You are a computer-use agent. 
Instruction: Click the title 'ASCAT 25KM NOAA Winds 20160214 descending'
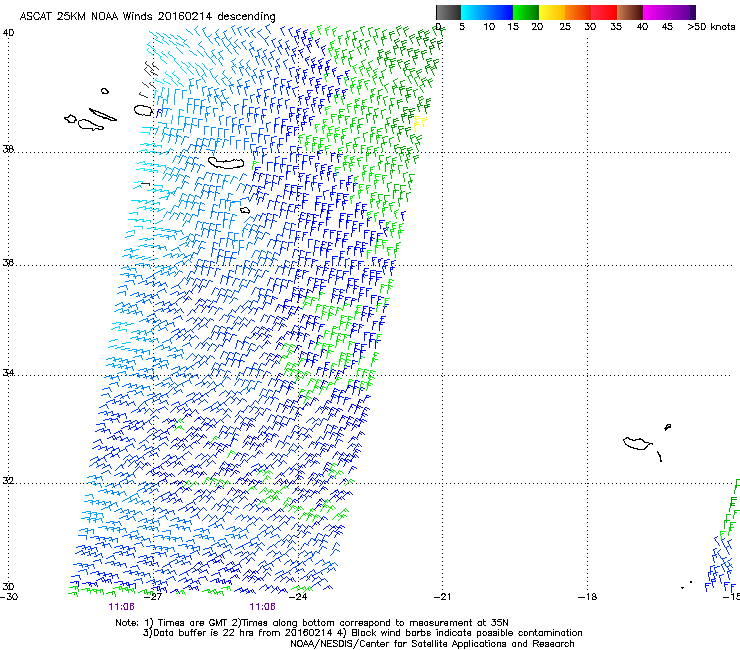click(147, 16)
